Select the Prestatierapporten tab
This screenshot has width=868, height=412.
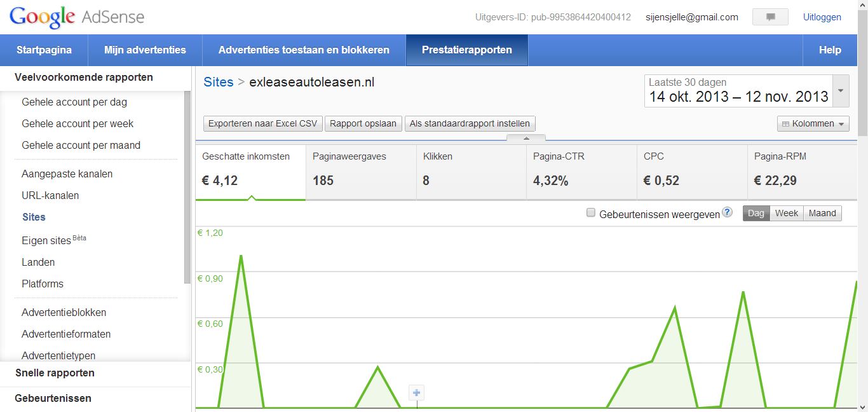[x=467, y=50]
